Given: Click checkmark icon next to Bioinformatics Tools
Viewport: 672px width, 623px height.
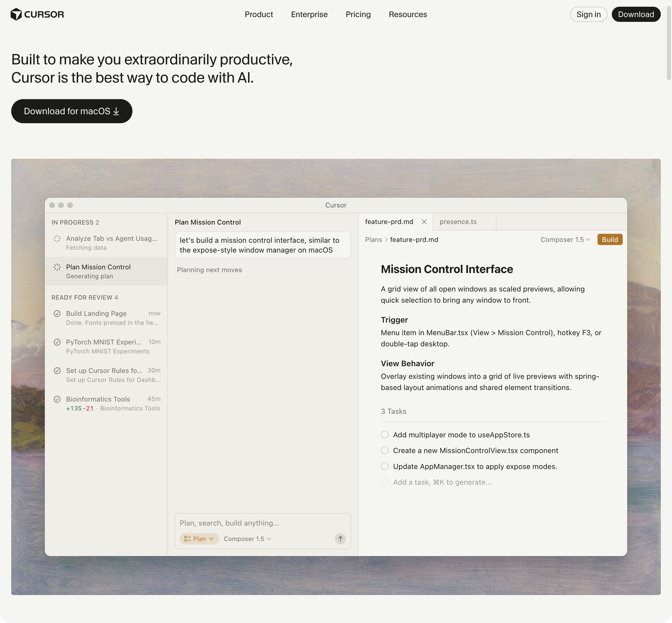Looking at the screenshot, I should click(57, 399).
